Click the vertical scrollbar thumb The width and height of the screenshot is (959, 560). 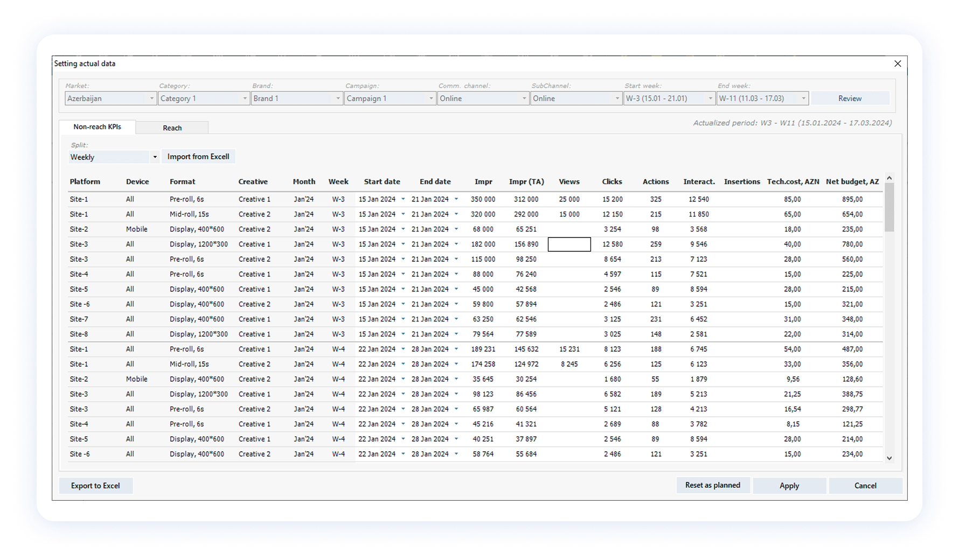(889, 207)
